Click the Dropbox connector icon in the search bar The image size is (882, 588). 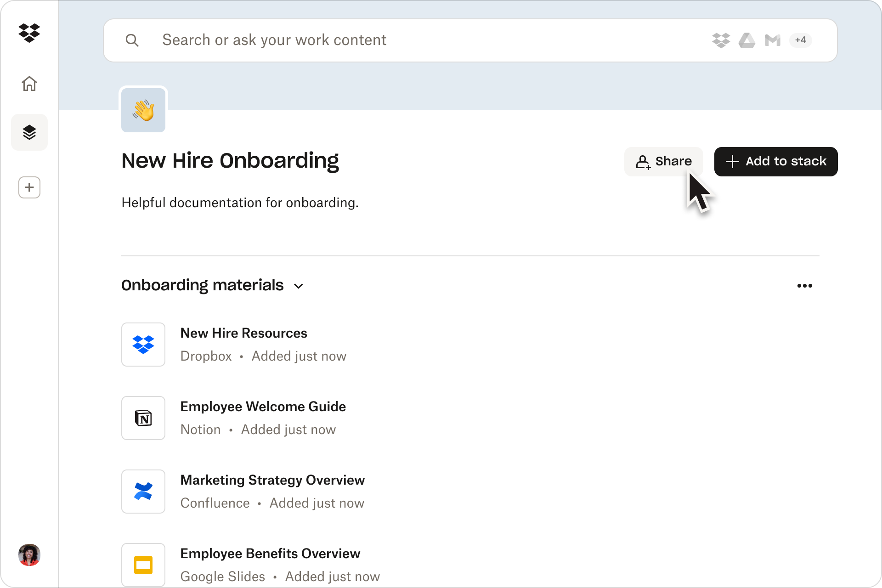[x=721, y=40]
